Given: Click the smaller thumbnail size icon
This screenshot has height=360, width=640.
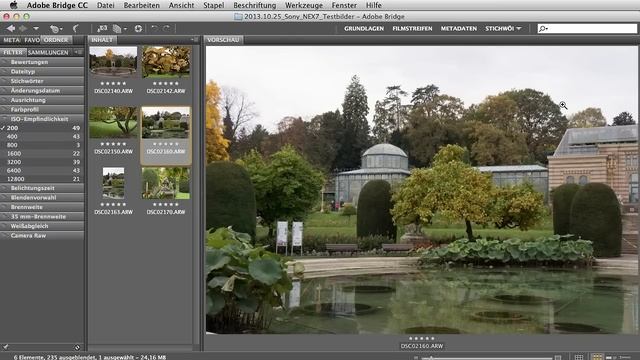Looking at the screenshot, I should coord(416,358).
